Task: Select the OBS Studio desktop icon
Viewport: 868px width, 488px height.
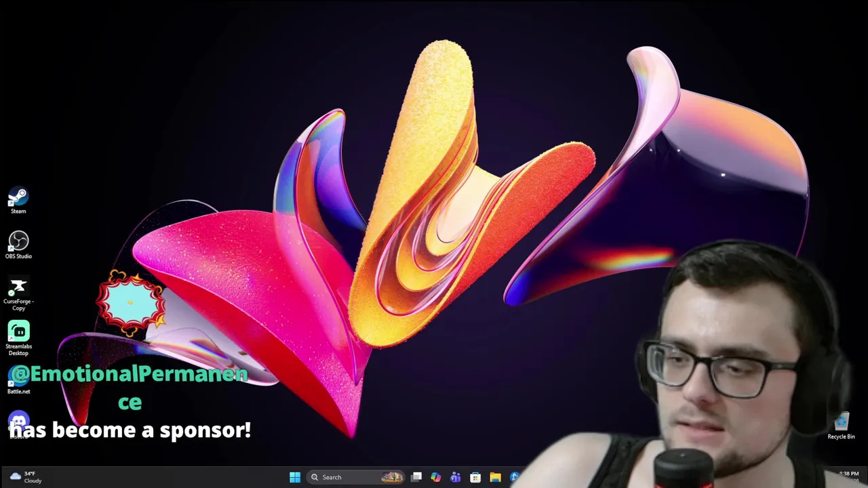Action: click(x=18, y=245)
